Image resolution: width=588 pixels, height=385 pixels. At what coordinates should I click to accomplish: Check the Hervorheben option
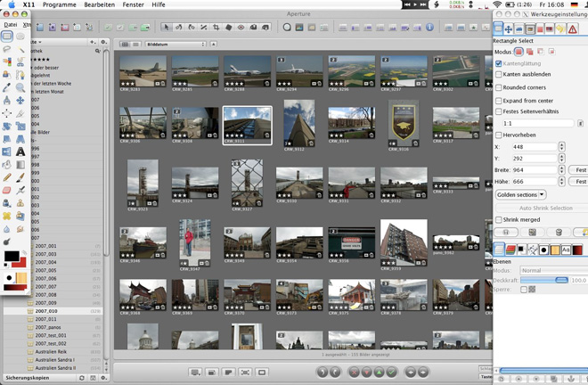tap(498, 135)
